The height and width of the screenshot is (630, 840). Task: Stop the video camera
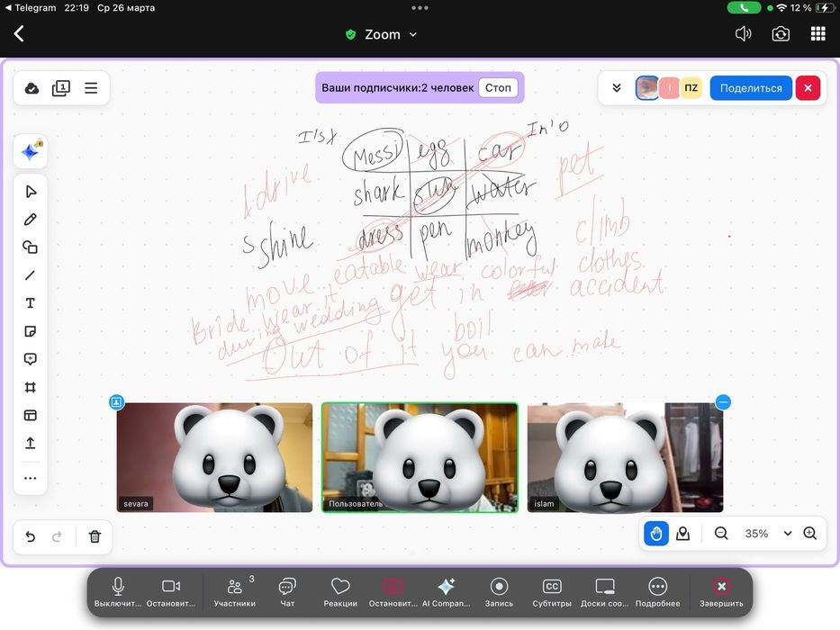[x=171, y=592]
